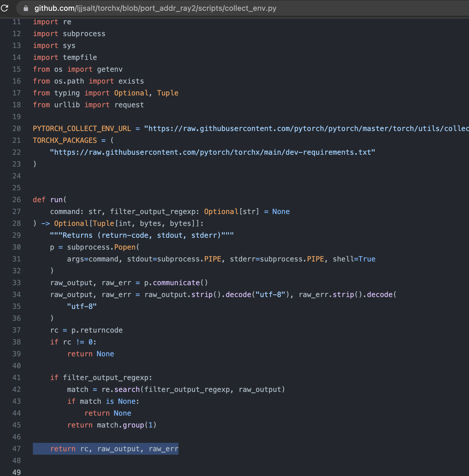Click 'if match is None:' line
This screenshot has width=469, height=476.
(103, 401)
